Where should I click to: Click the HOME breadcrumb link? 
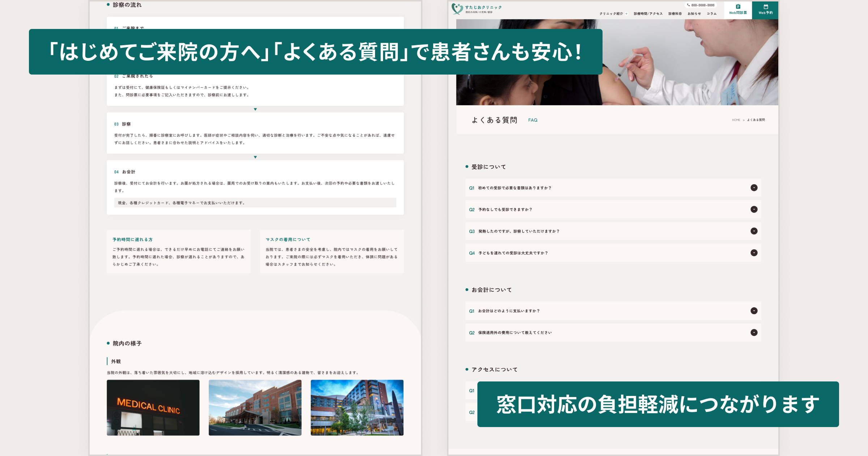click(x=736, y=120)
